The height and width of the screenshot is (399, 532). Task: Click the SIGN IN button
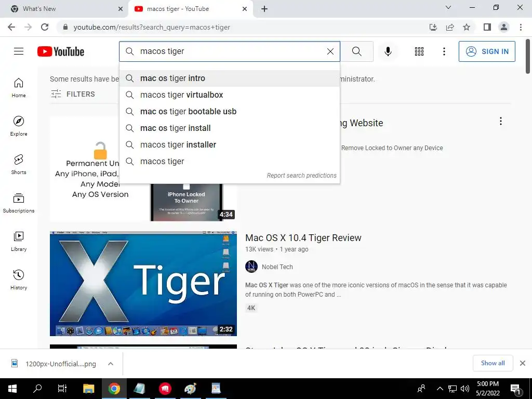point(487,51)
